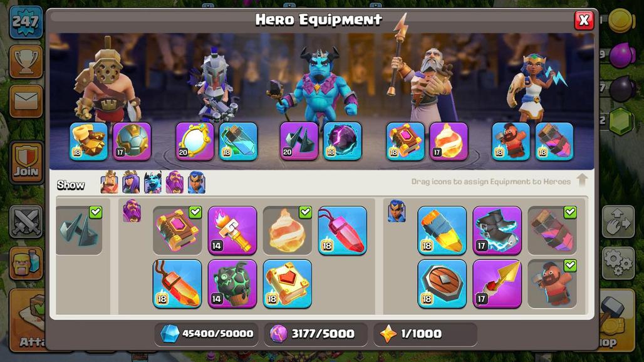This screenshot has height=362, width=644.
Task: Select the Seeking Shield equipment level 18
Action: (x=442, y=284)
